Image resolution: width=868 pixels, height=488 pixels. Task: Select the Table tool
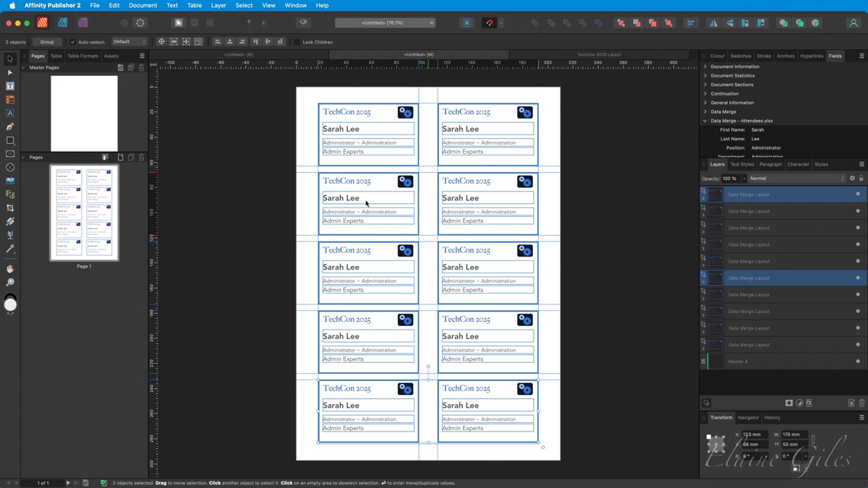coord(10,100)
